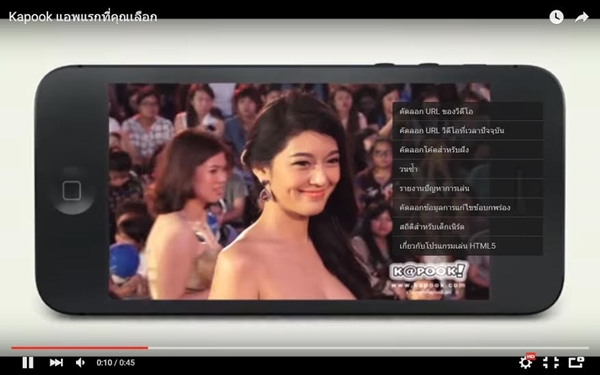This screenshot has height=375, width=600.
Task: Pause the video playback
Action: pos(28,362)
